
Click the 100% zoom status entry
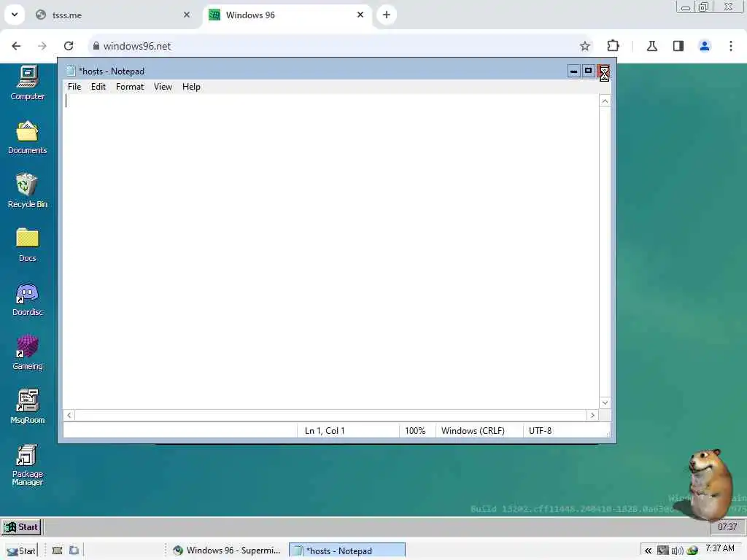point(415,431)
